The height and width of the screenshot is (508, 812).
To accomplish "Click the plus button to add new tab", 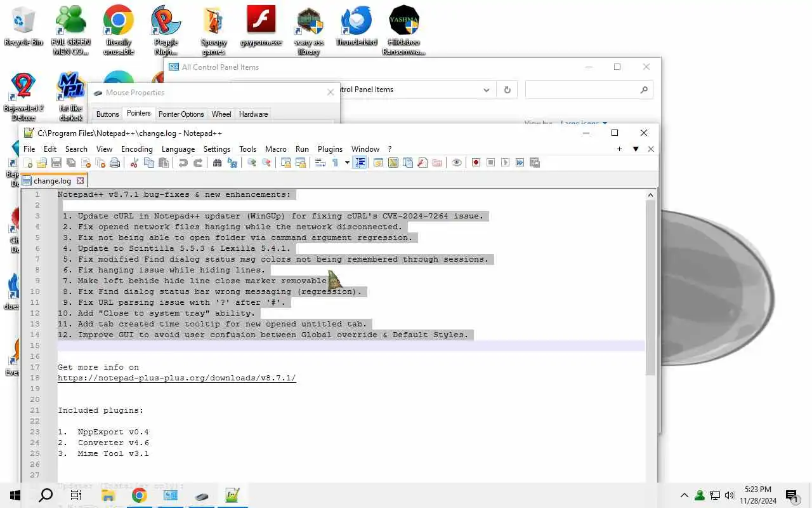I will click(619, 149).
